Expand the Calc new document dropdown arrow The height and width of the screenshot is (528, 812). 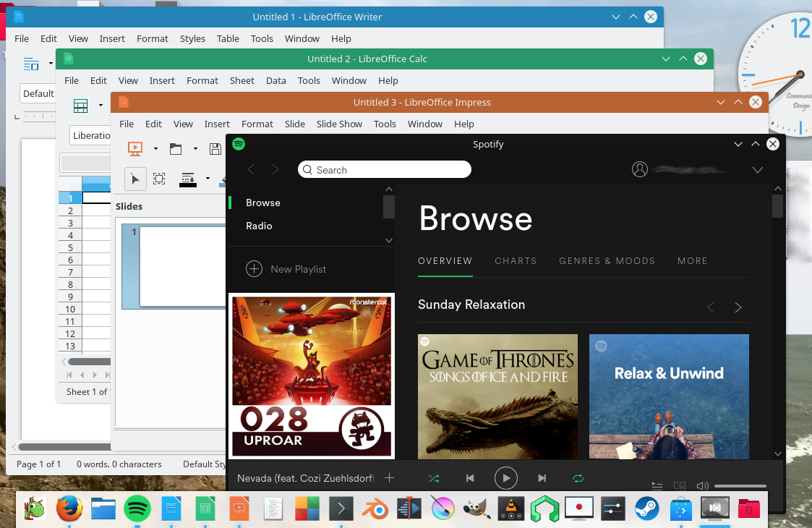pyautogui.click(x=101, y=105)
